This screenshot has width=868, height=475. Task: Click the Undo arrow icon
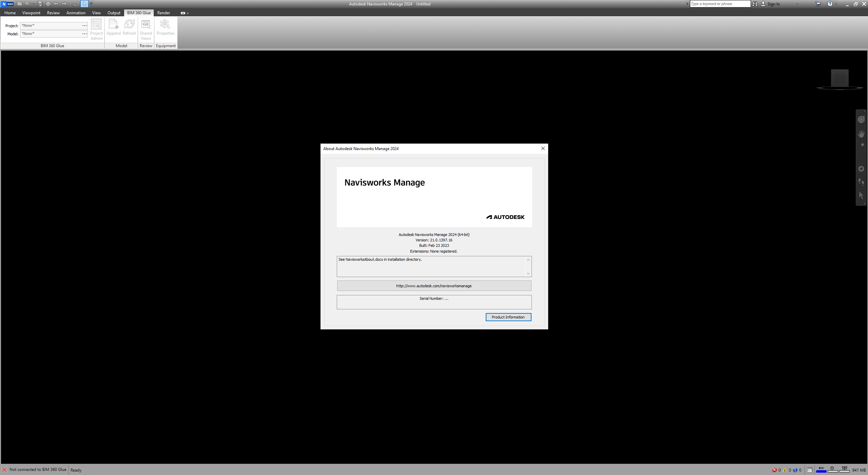click(x=56, y=4)
